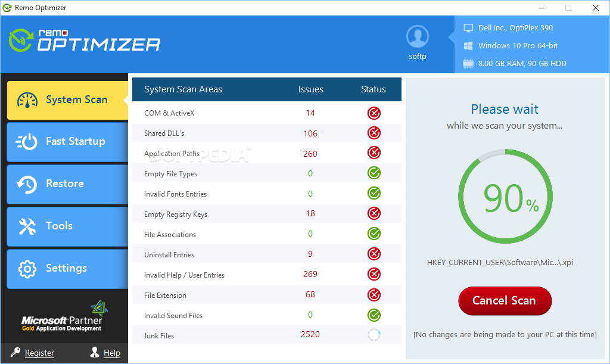The height and width of the screenshot is (364, 610).
Task: Click the Cancel Scan button
Action: [x=505, y=301]
